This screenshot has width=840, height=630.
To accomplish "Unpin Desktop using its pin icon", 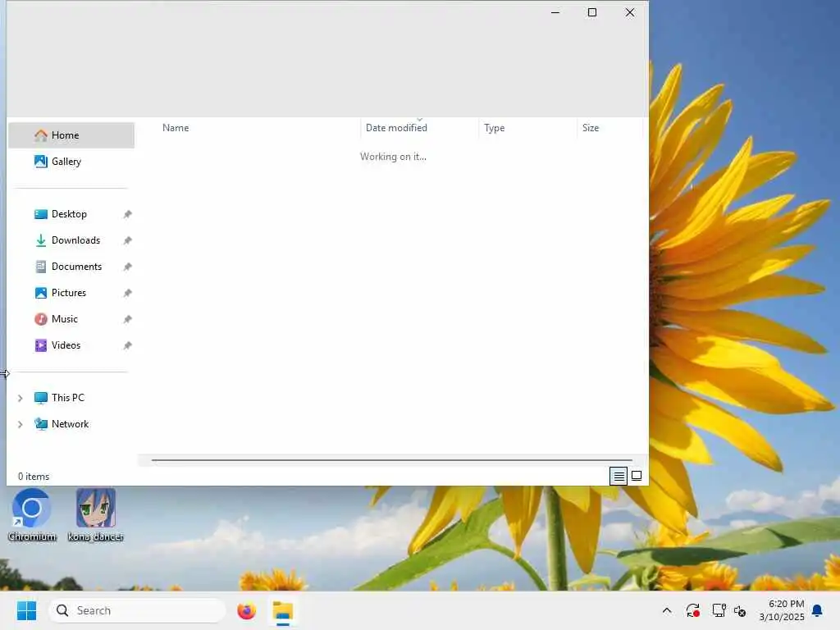I will point(127,214).
